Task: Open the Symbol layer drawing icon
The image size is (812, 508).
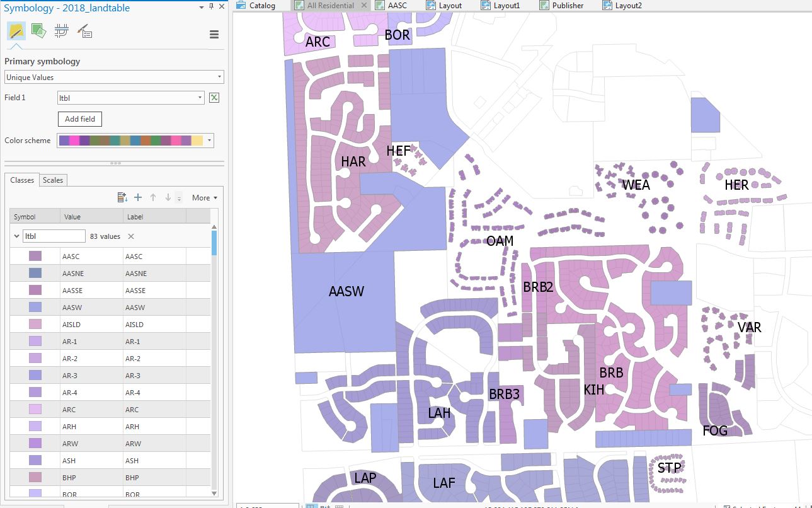Action: [x=61, y=30]
